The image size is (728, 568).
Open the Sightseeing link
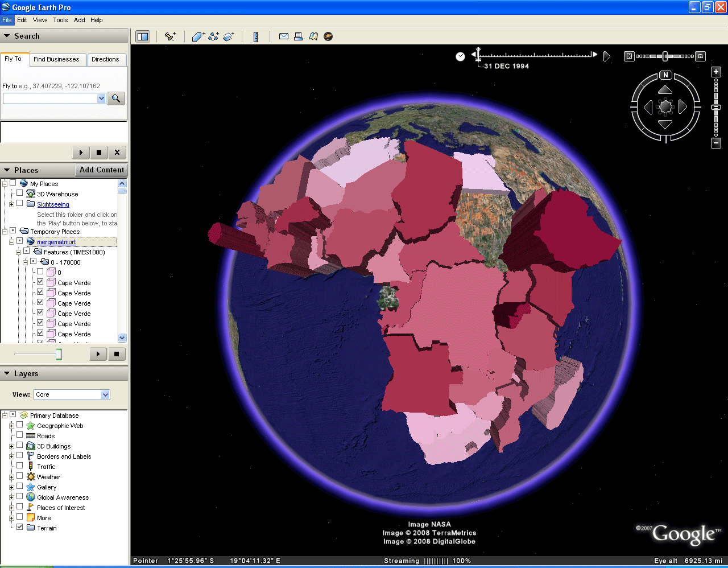[x=53, y=204]
